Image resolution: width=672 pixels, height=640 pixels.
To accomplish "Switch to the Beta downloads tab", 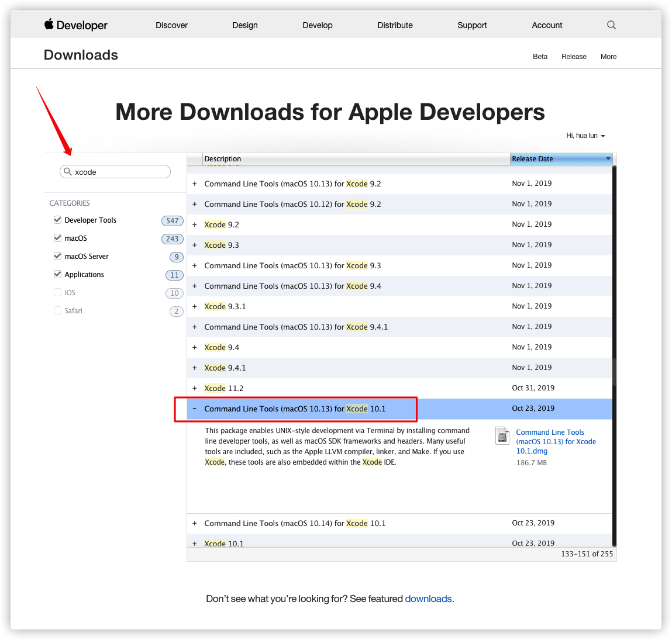I will tap(540, 57).
